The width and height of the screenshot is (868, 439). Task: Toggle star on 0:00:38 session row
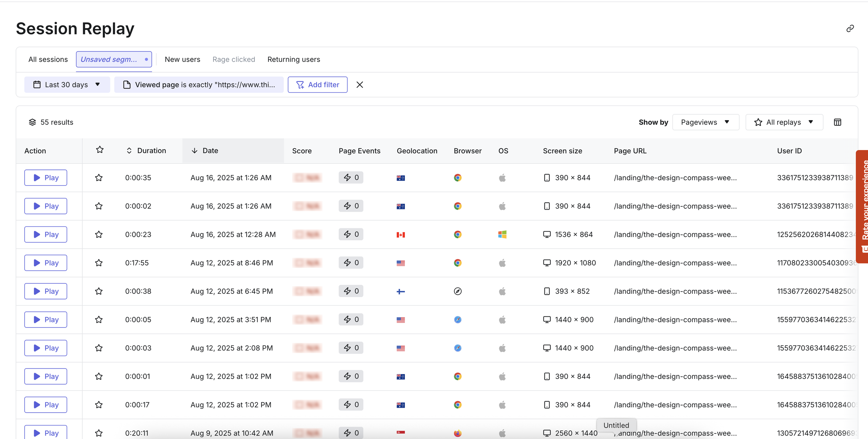(x=99, y=291)
